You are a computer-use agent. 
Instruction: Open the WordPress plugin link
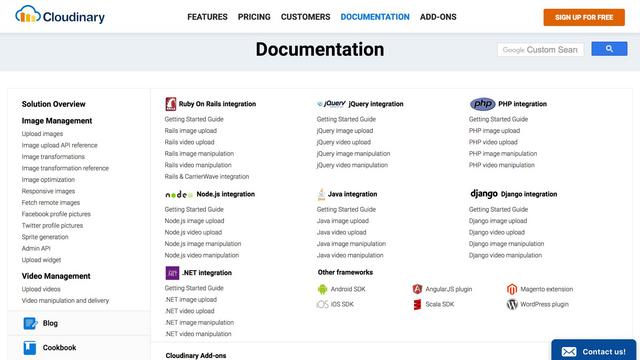(x=544, y=304)
